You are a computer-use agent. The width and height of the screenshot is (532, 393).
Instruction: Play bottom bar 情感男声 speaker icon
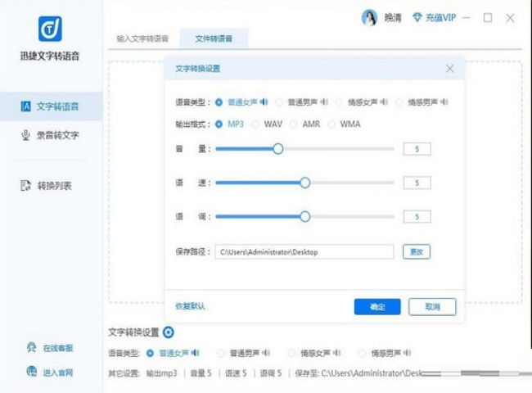(407, 353)
